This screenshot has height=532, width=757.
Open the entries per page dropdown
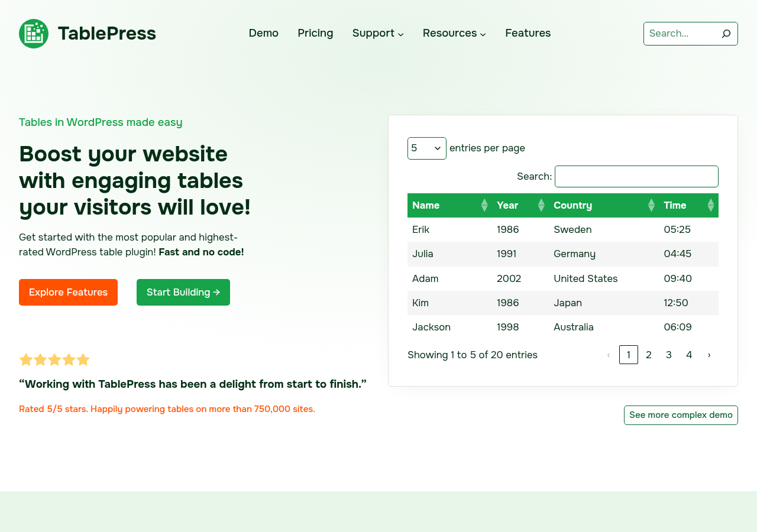tap(427, 148)
